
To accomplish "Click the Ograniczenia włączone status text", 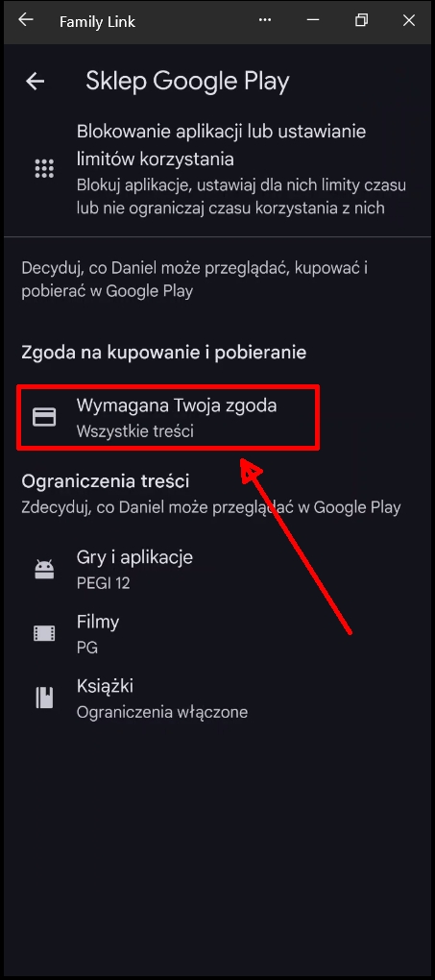I will point(162,712).
